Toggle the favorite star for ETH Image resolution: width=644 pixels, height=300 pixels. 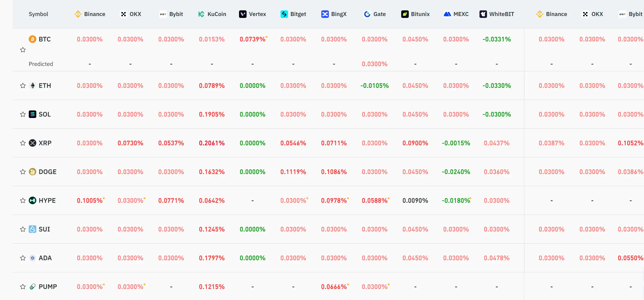(x=23, y=86)
